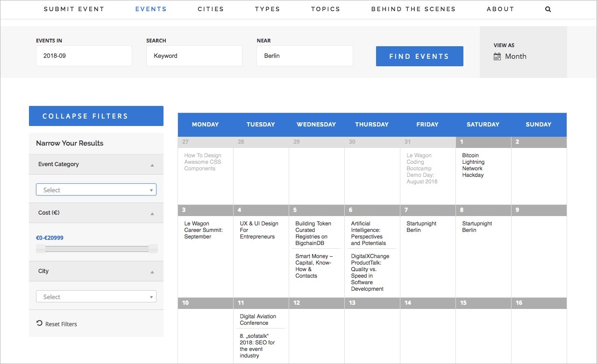Click the Near location field showing Berlin
The width and height of the screenshot is (597, 364).
click(x=304, y=56)
